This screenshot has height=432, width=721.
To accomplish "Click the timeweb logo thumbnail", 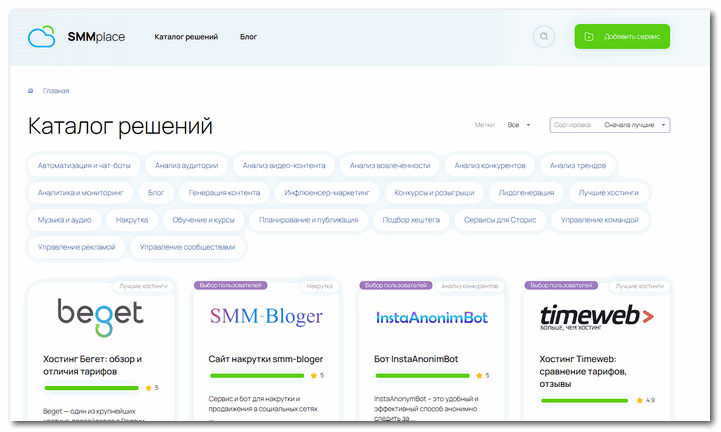I will click(x=596, y=317).
